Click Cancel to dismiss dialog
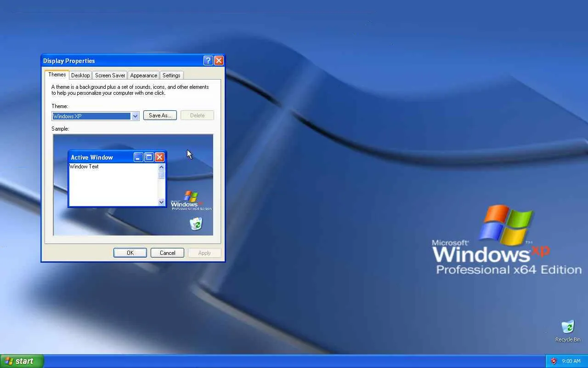The image size is (588, 368). [167, 253]
